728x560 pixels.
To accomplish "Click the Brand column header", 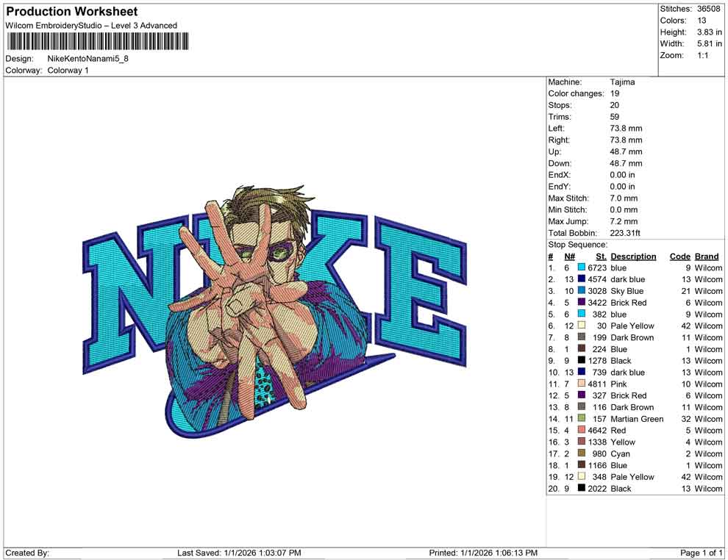I will [707, 256].
